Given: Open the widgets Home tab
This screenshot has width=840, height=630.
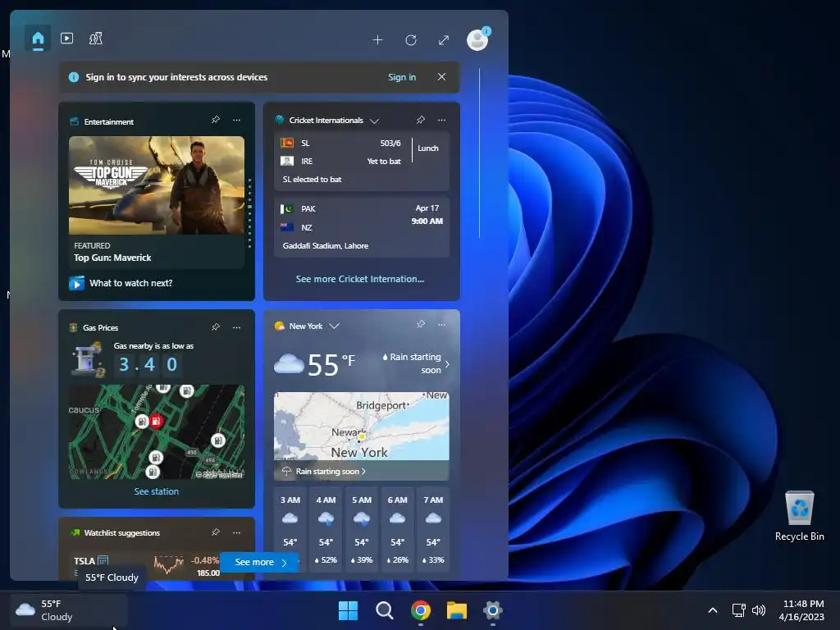Looking at the screenshot, I should click(x=38, y=39).
